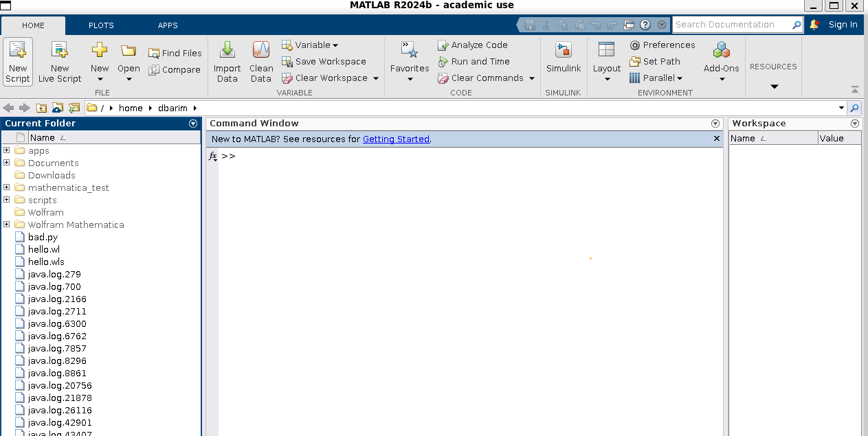Click the fx function browser icon
868x436 pixels.
click(x=212, y=157)
